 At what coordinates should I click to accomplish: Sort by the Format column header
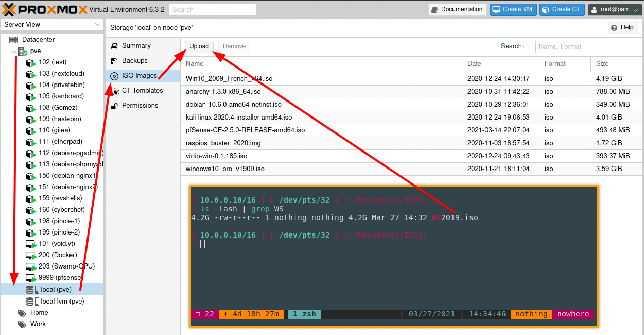[565, 64]
